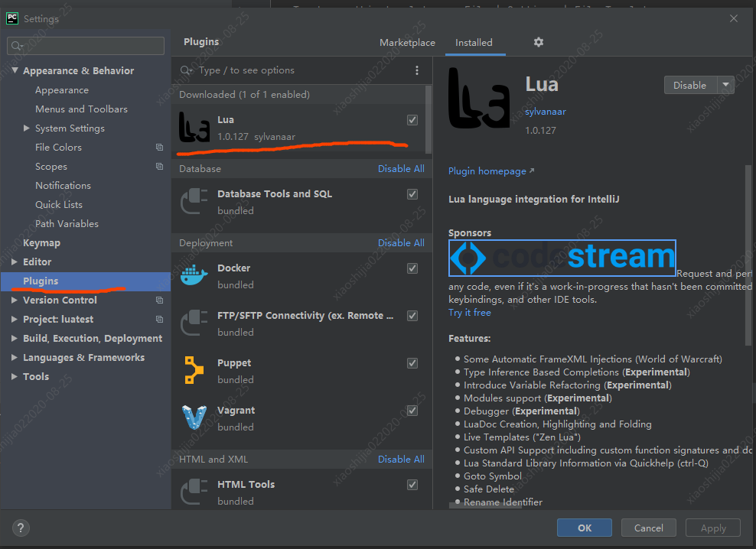Collapse the Appearance & Behavior section
The width and height of the screenshot is (756, 549).
(15, 70)
